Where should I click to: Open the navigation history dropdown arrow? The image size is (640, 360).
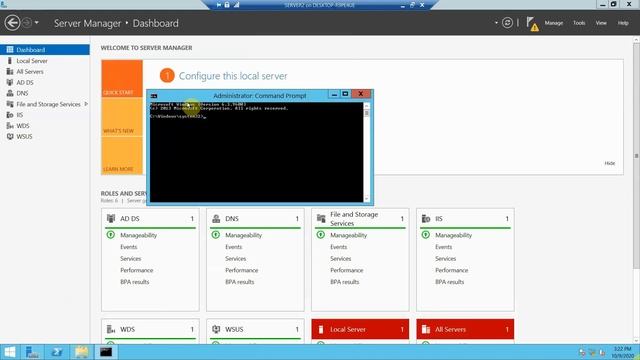click(37, 23)
